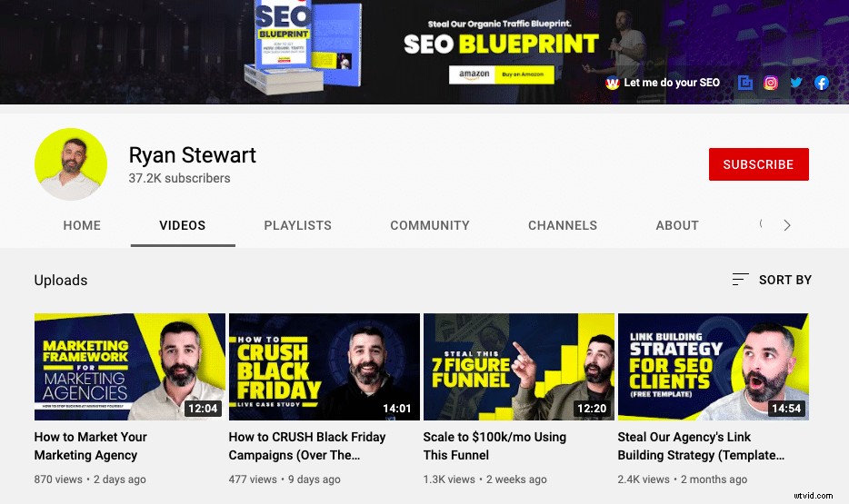This screenshot has width=849, height=504.
Task: Click the Buy on Amazon banner button
Action: (502, 74)
